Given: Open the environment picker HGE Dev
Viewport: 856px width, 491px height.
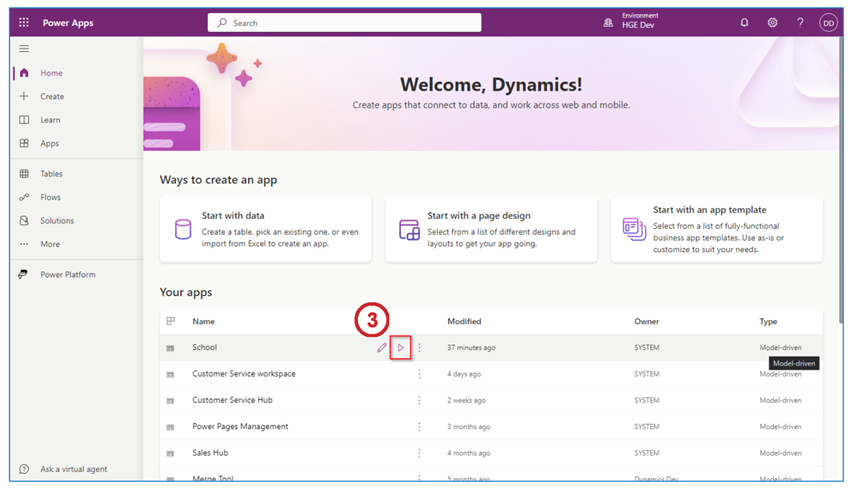Looking at the screenshot, I should (634, 23).
